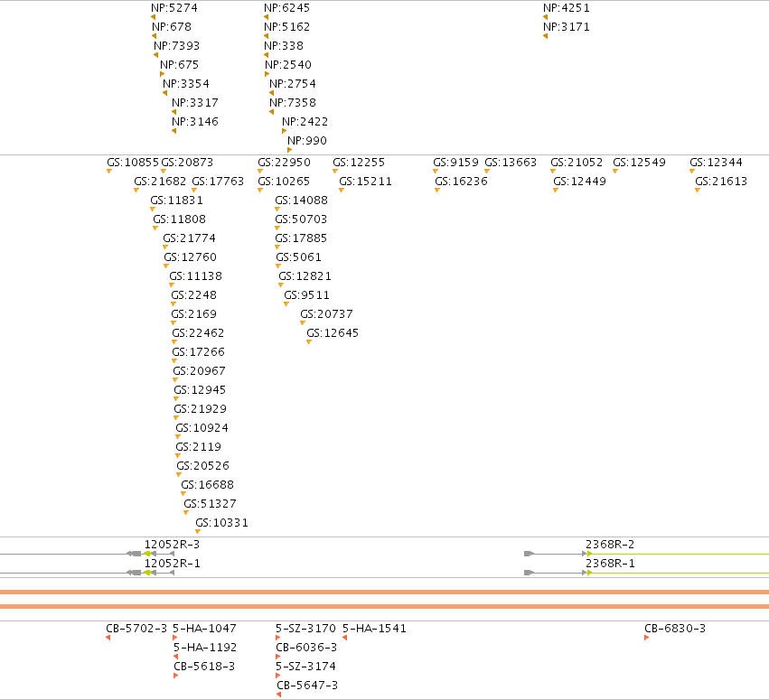The image size is (769, 700).
Task: Select transcript 12052R-1
Action: tap(172, 564)
